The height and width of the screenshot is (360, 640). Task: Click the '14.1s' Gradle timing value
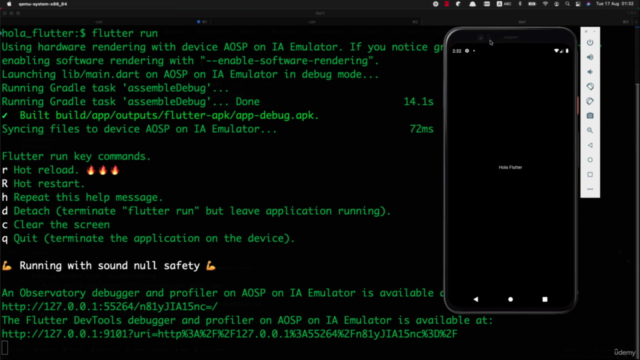[x=418, y=102]
